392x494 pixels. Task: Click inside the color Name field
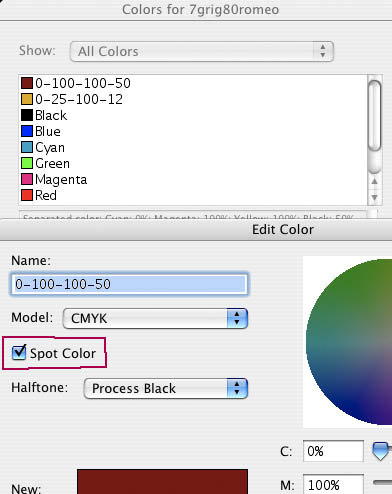click(x=129, y=284)
